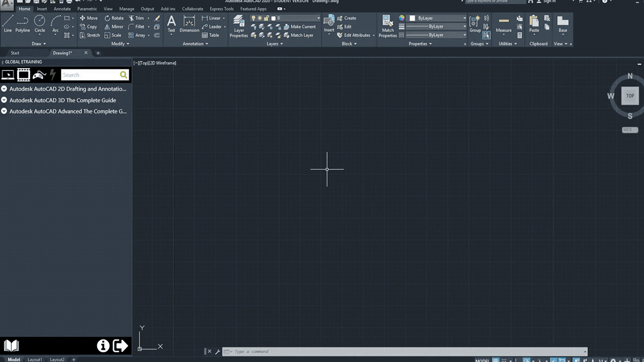
Task: Click the Insert block button
Action: pyautogui.click(x=329, y=24)
